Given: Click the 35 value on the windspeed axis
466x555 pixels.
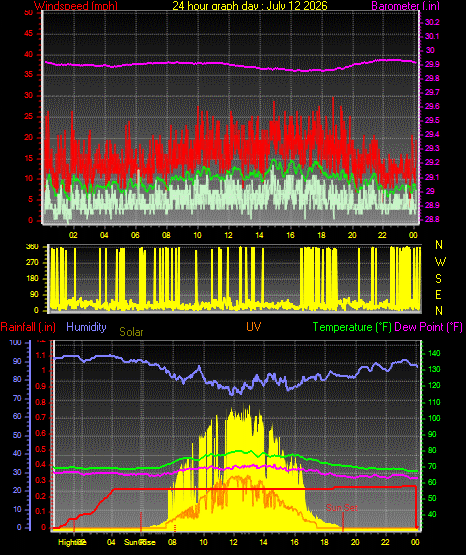Looking at the screenshot, I should 28,75.
